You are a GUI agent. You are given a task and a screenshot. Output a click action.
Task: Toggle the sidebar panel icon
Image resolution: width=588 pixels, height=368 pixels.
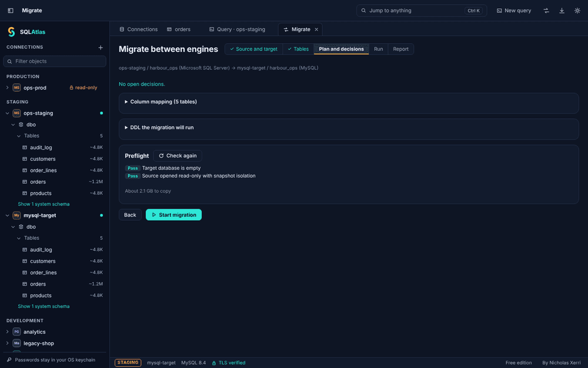pos(11,11)
